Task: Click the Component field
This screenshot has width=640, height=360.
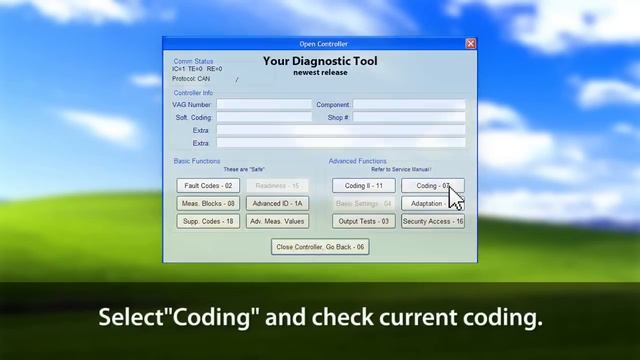Action: pos(409,104)
